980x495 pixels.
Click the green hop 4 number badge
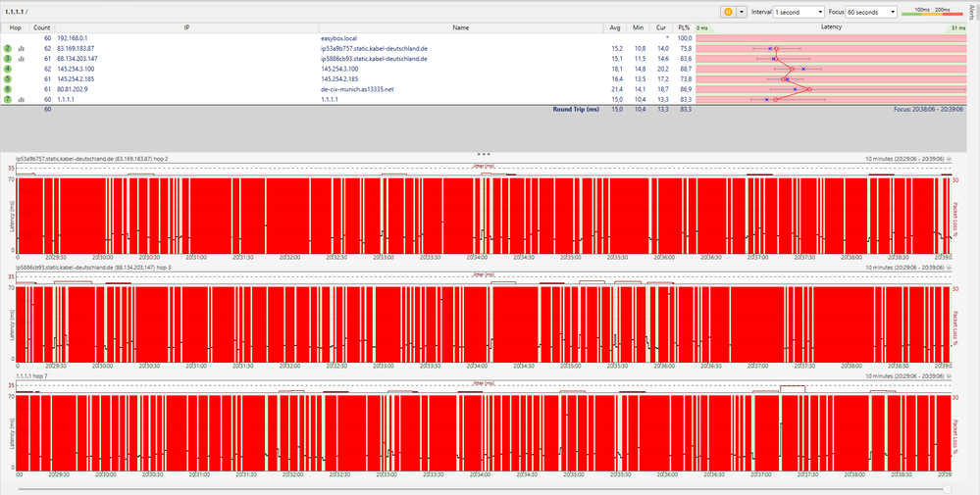(x=8, y=69)
